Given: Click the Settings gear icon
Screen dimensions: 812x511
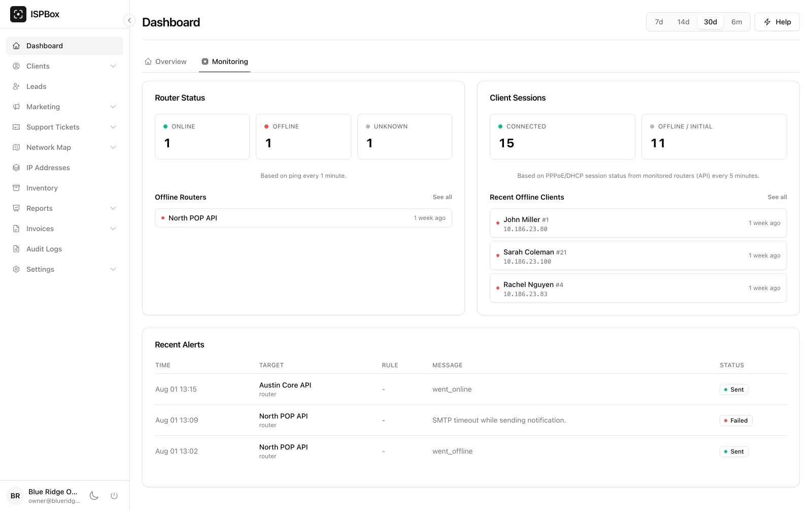Looking at the screenshot, I should (16, 269).
